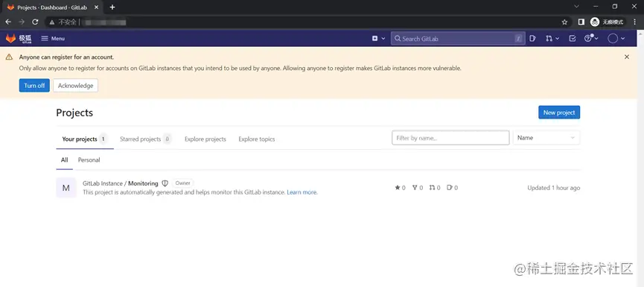
Task: Bookmark this page with star icon
Action: tap(565, 22)
